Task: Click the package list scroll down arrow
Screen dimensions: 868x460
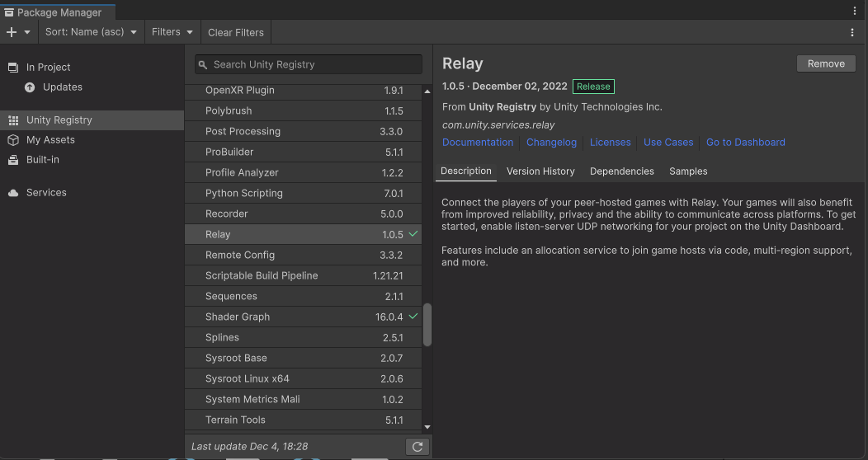Action: 427,427
